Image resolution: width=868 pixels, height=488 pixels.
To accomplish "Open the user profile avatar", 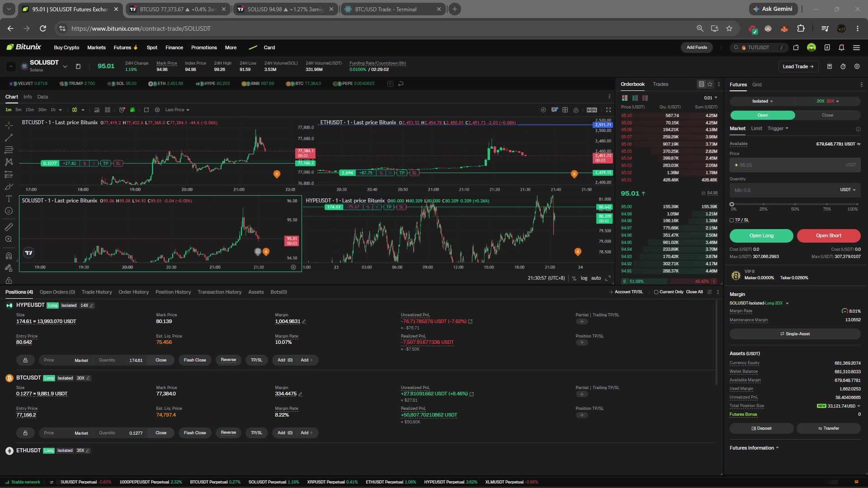I will coord(811,47).
